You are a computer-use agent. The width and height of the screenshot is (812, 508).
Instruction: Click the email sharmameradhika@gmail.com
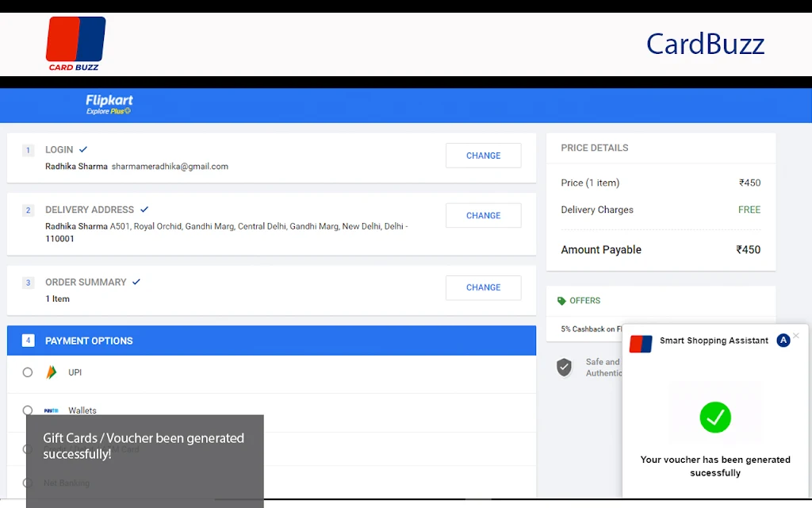[170, 167]
